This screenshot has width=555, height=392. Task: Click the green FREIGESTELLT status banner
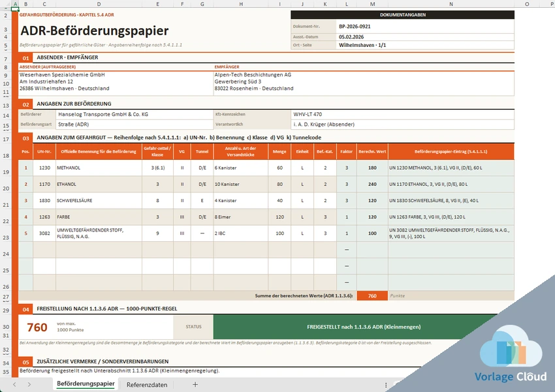[x=364, y=327]
